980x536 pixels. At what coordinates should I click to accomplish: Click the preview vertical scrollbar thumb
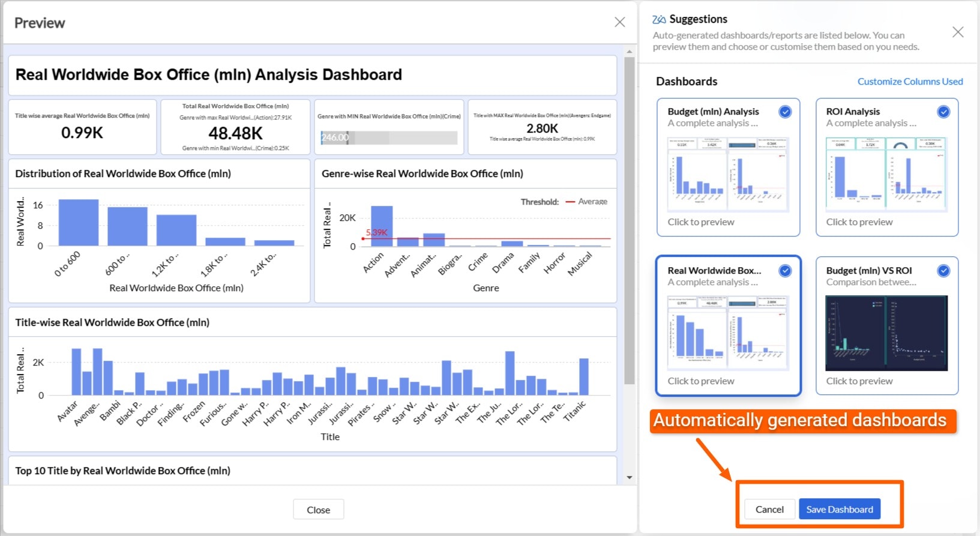(629, 220)
